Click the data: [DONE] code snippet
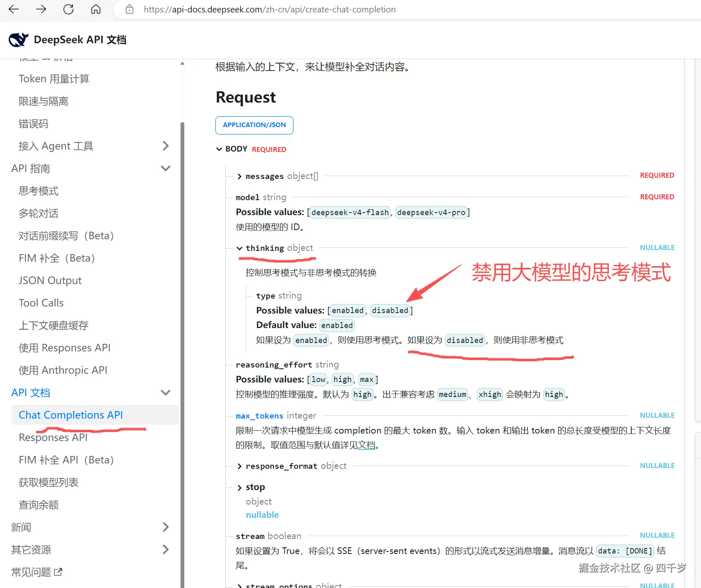This screenshot has width=701, height=588. tap(625, 551)
